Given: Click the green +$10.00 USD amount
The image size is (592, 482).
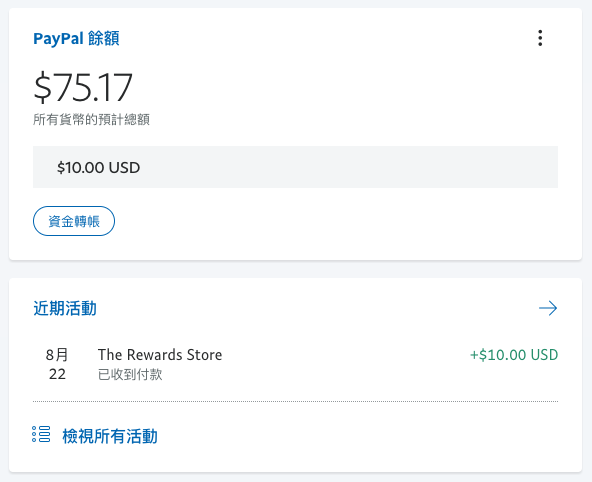Looking at the screenshot, I should 514,355.
